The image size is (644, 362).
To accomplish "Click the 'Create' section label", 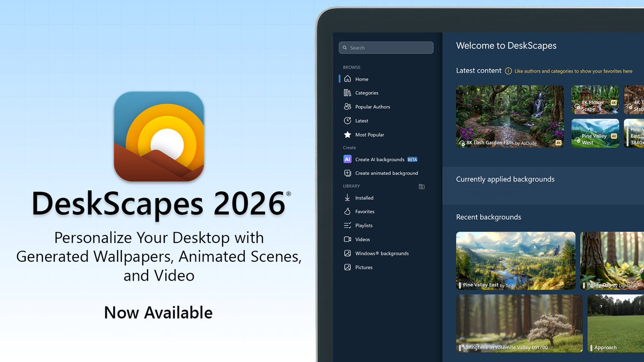I will (349, 147).
